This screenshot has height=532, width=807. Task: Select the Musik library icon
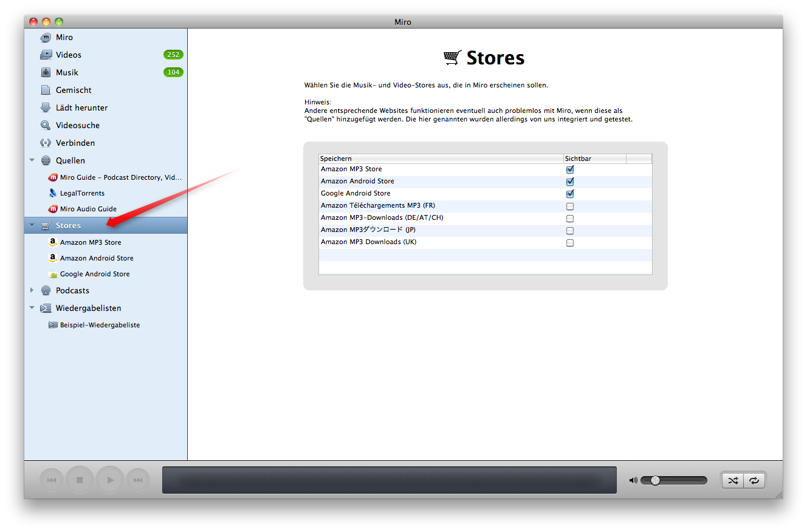[46, 72]
